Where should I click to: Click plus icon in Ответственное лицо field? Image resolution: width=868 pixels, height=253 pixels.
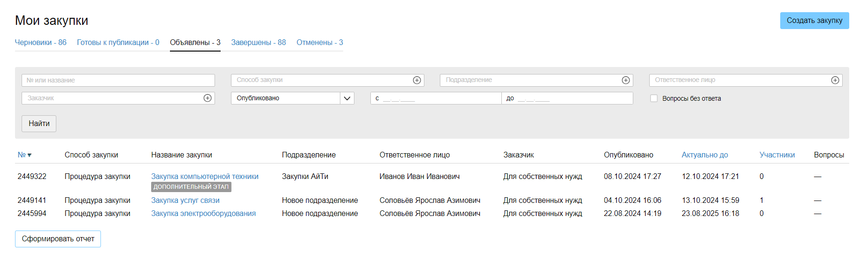(835, 80)
